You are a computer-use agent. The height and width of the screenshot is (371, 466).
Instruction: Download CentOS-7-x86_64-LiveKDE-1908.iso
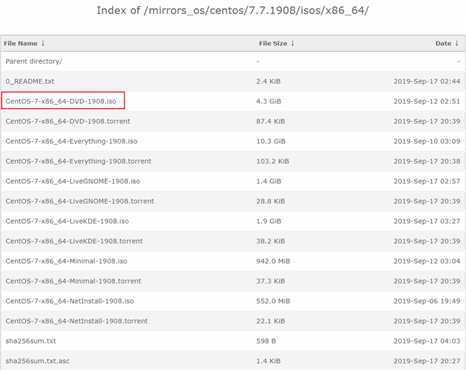pyautogui.click(x=67, y=221)
